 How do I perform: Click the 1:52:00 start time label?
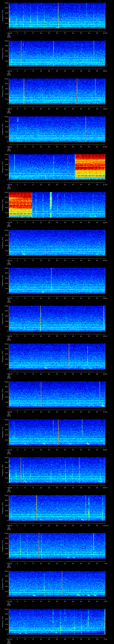click(9, 260)
